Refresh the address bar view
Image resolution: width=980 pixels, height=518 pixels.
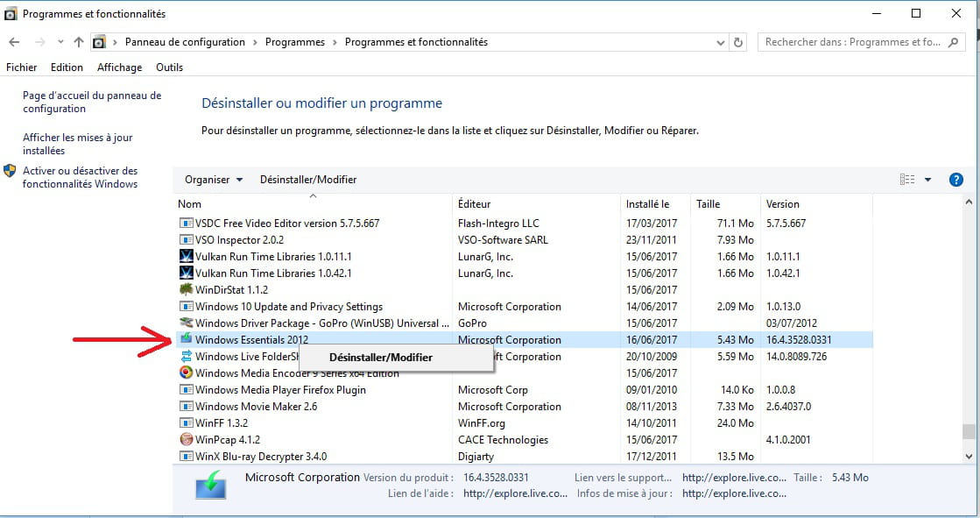click(738, 43)
